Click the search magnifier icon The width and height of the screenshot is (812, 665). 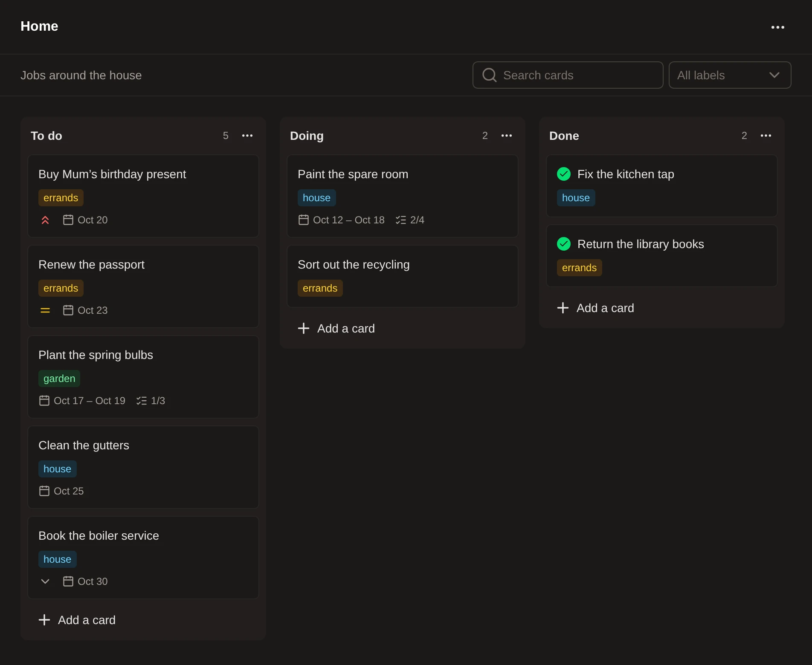[x=489, y=75]
